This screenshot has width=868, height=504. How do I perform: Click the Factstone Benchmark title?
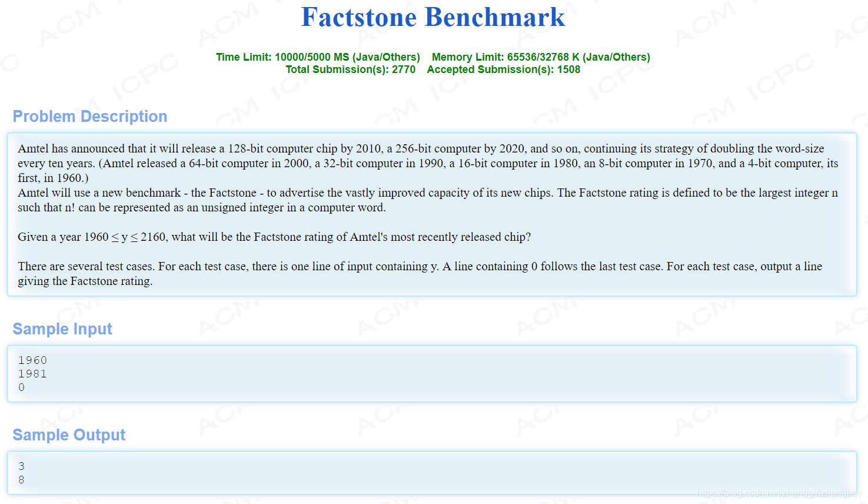click(433, 17)
